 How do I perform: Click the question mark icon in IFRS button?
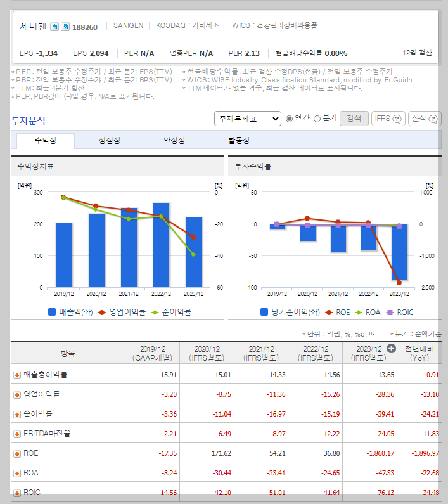(x=397, y=119)
